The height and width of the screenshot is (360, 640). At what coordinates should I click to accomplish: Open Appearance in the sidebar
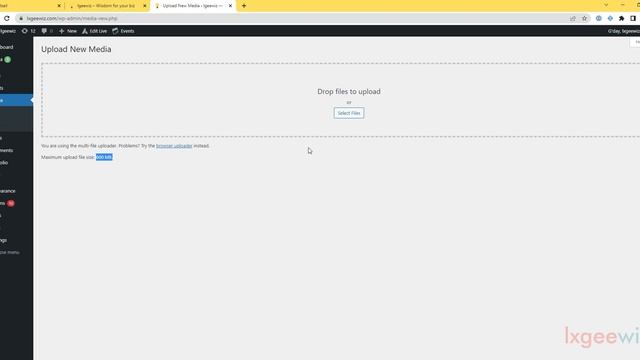8,191
